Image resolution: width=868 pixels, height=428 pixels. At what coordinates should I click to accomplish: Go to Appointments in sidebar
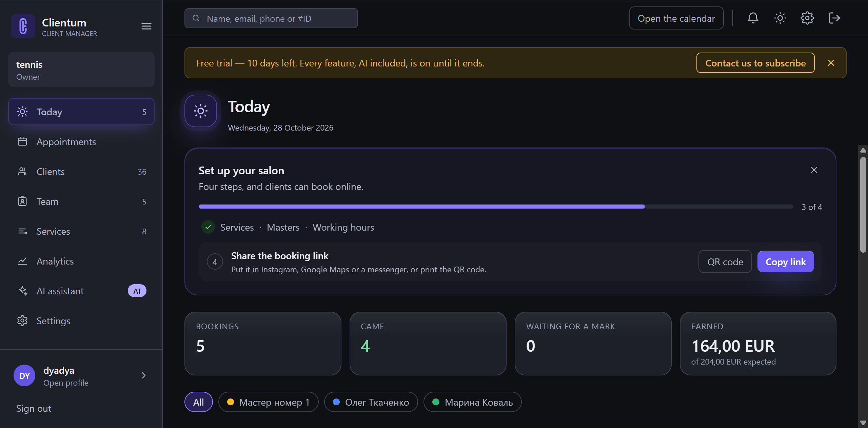(x=81, y=141)
